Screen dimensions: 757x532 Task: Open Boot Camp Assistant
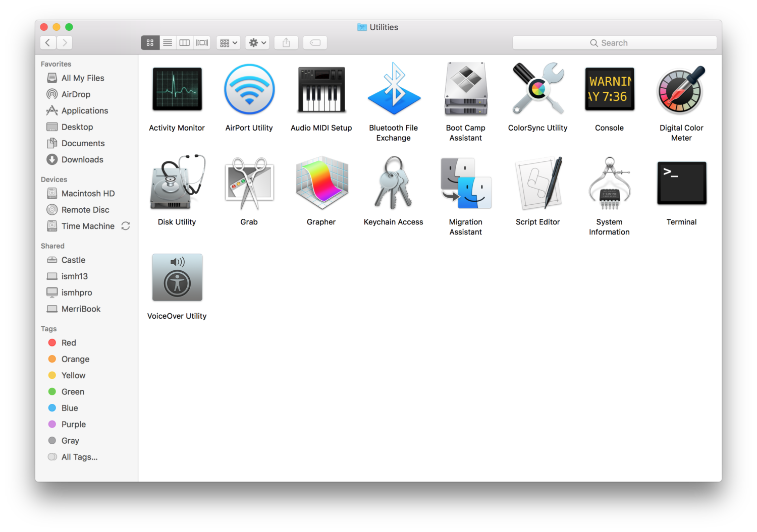click(x=465, y=89)
